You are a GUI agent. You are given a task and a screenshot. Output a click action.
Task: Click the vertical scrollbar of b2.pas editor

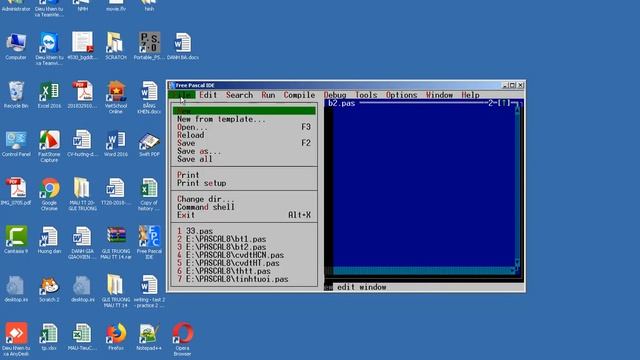tap(518, 187)
